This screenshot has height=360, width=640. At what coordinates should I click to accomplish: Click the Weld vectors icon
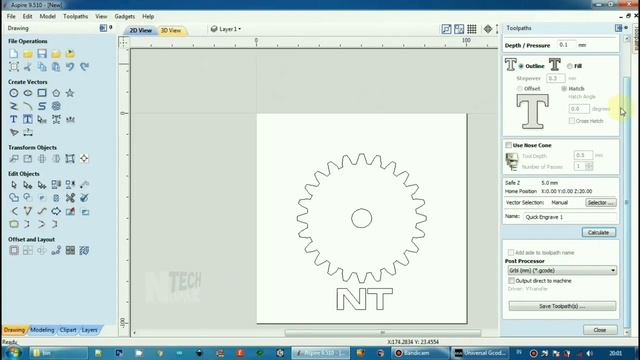pyautogui.click(x=13, y=198)
